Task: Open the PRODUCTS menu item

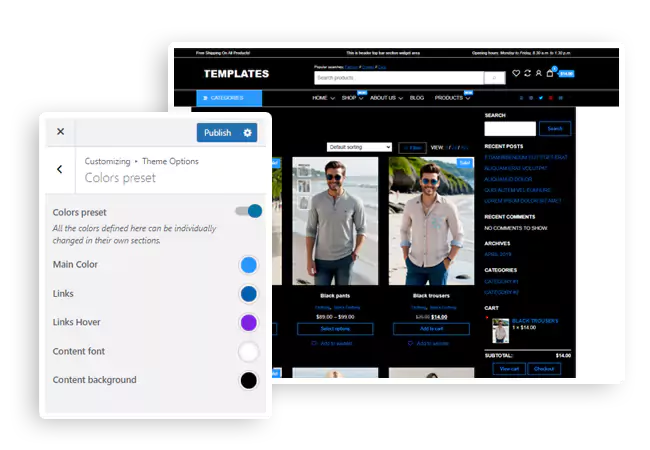Action: pyautogui.click(x=449, y=98)
